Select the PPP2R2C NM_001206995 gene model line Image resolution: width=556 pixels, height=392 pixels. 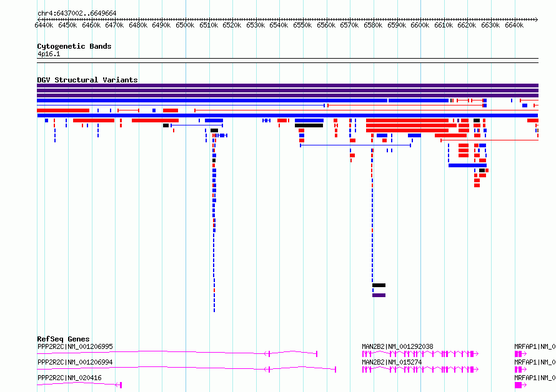coord(177,353)
